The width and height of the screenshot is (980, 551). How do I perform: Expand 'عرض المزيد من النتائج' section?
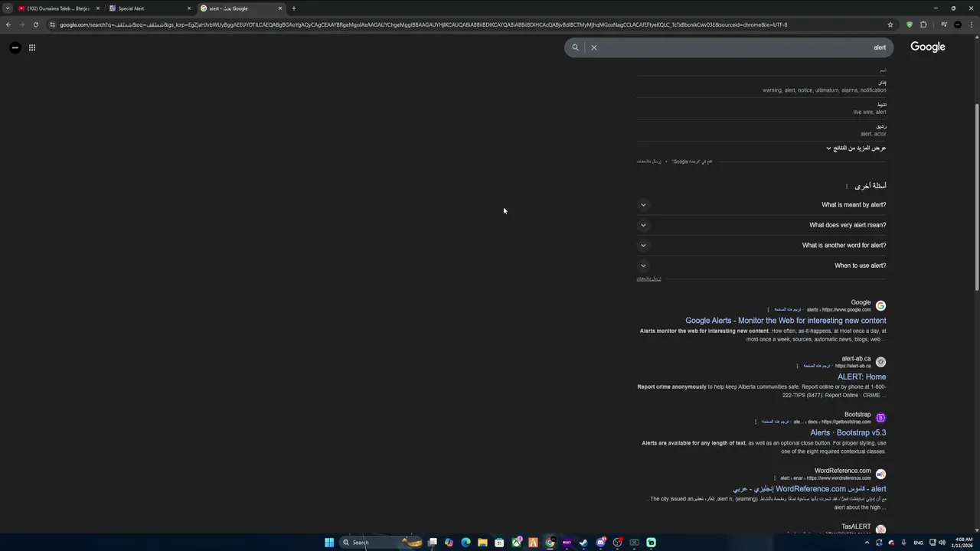tap(855, 148)
